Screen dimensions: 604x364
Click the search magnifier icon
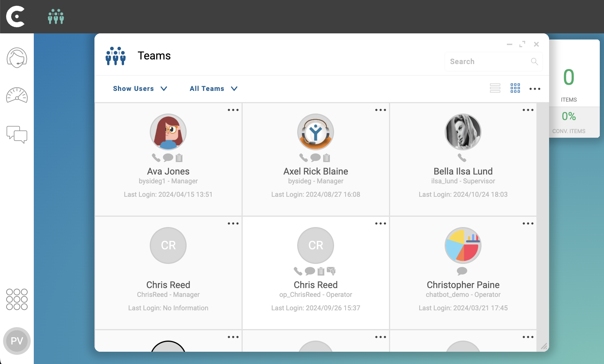coord(534,61)
